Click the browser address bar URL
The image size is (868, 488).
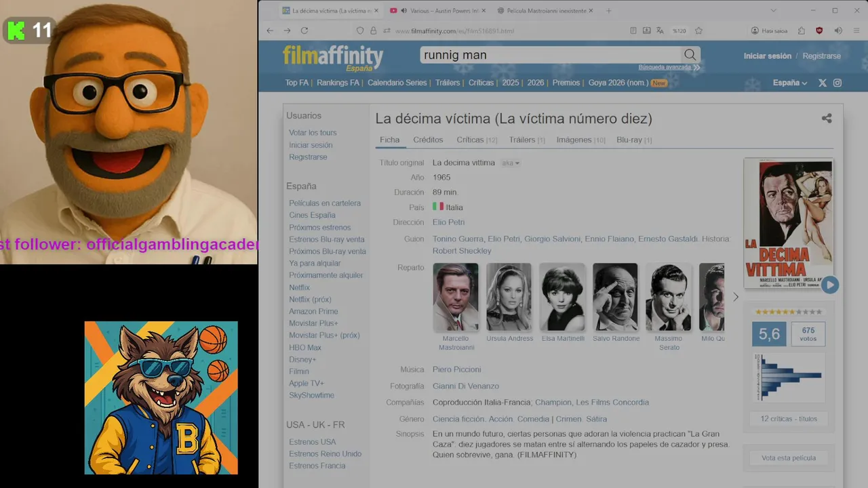click(454, 31)
